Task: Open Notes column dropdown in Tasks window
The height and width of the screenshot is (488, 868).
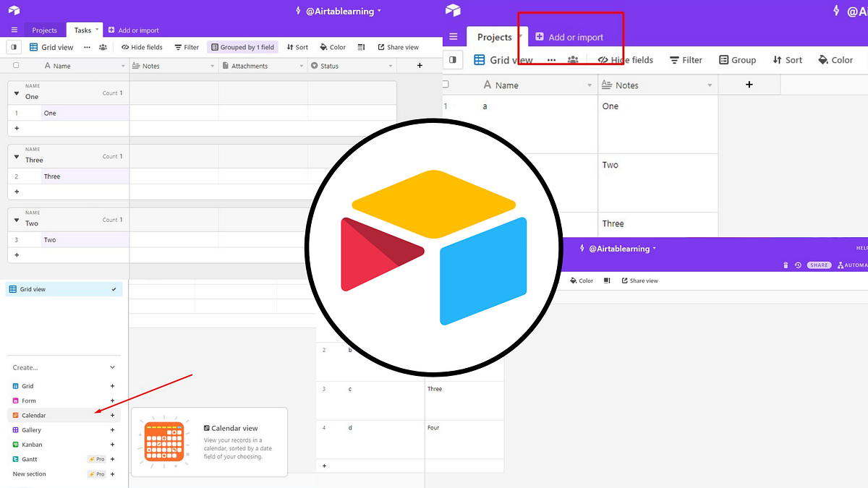Action: [212, 67]
